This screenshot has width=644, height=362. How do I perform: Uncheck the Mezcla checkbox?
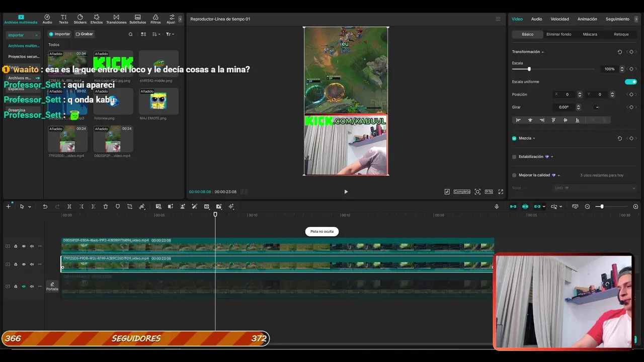point(514,138)
